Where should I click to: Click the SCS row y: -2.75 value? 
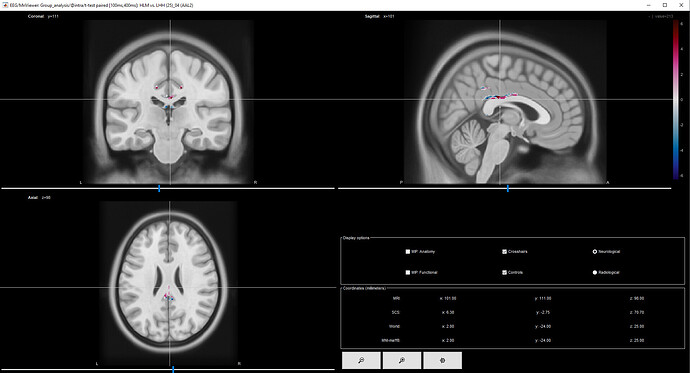542,312
